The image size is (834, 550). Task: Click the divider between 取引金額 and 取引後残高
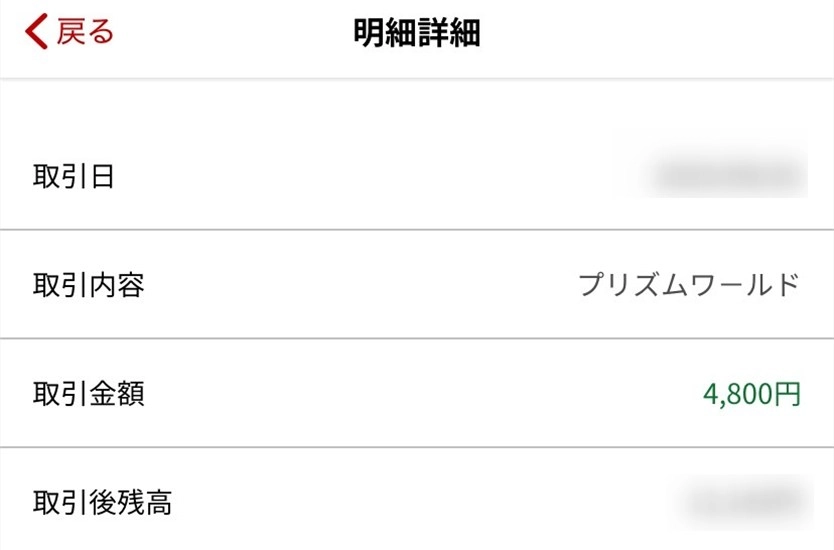[417, 447]
